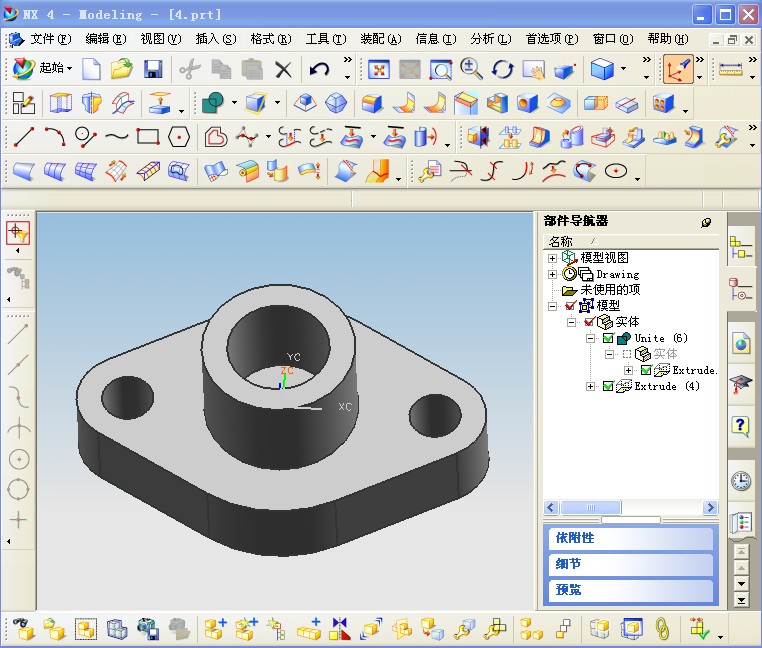Click the New file icon
Viewport: 762px width, 648px height.
point(91,69)
